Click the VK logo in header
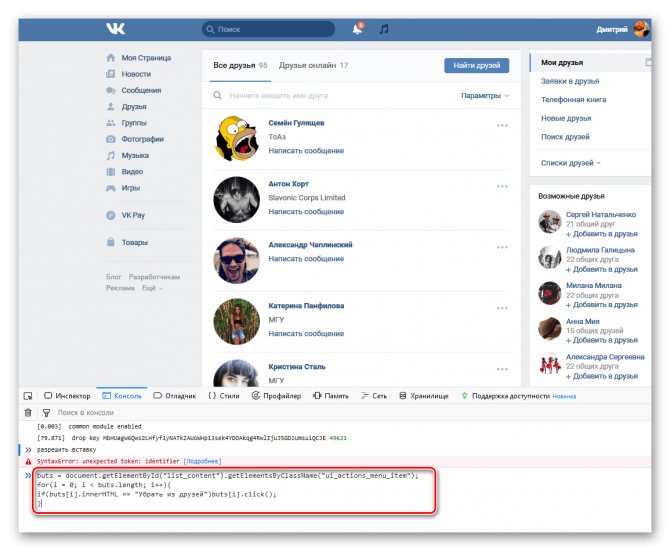 [115, 29]
